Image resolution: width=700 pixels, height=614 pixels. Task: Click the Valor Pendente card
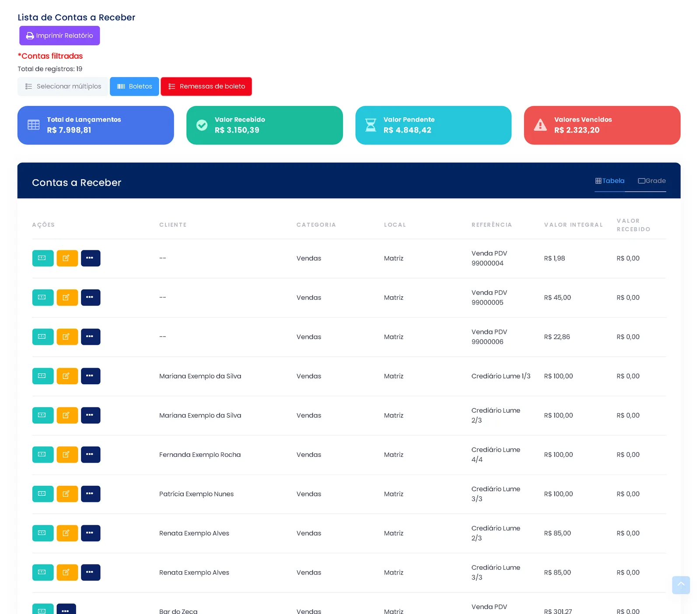click(434, 125)
